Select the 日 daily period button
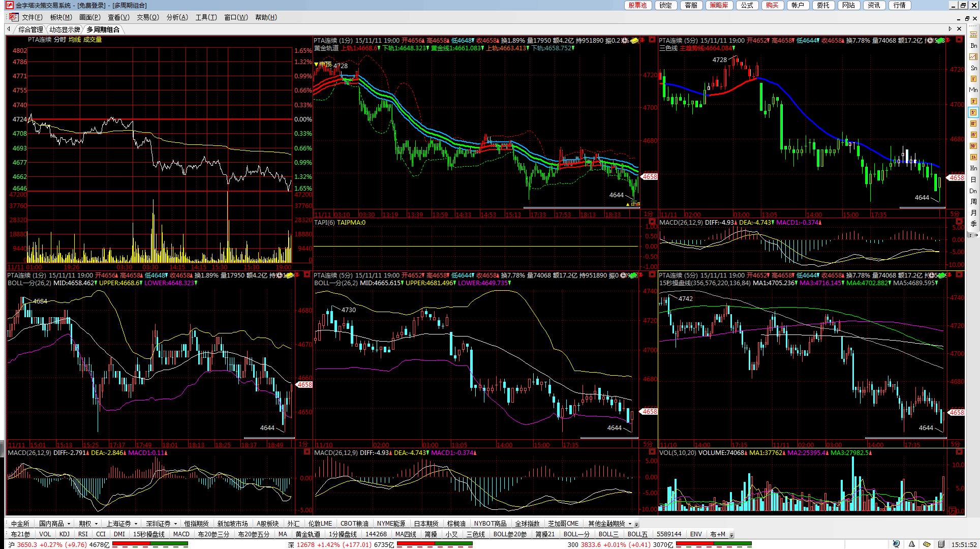This screenshot has width=980, height=549. click(x=973, y=179)
